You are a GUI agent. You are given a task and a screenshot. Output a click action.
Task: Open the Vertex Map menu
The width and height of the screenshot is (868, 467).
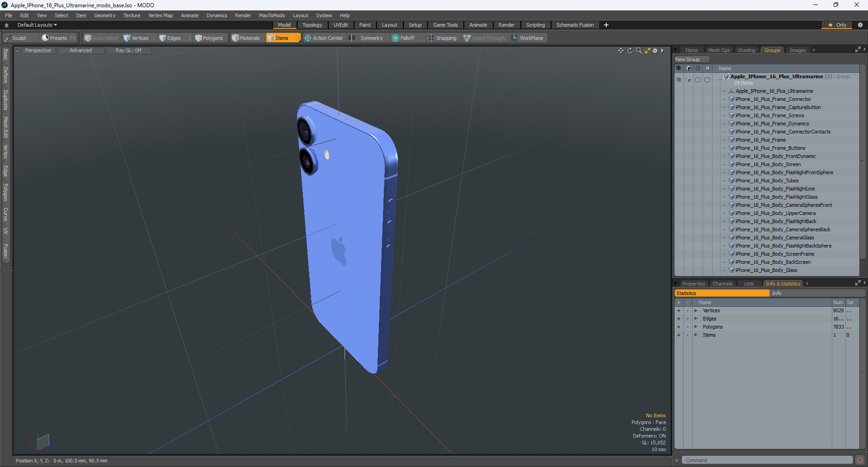[x=160, y=15]
